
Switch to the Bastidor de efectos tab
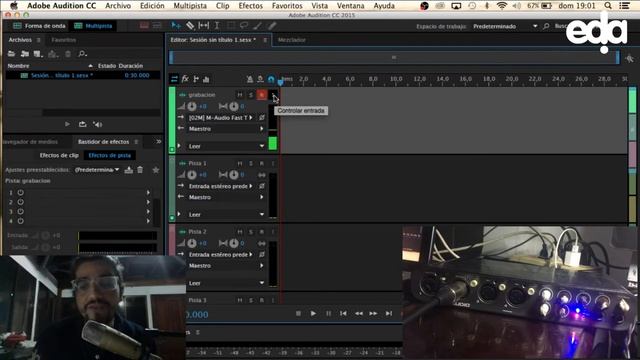coord(103,142)
